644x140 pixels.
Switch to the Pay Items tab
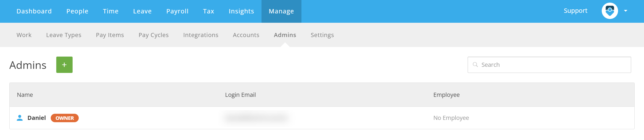110,35
